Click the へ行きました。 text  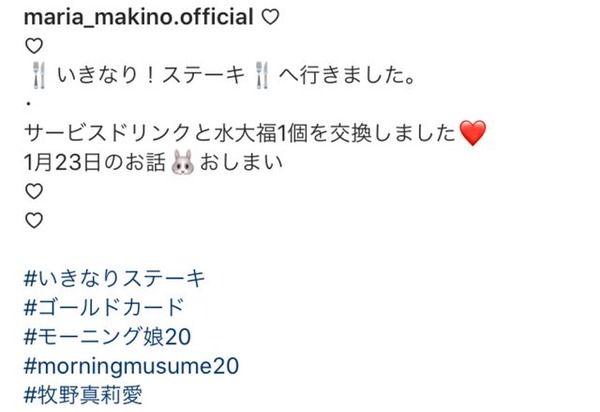[347, 75]
